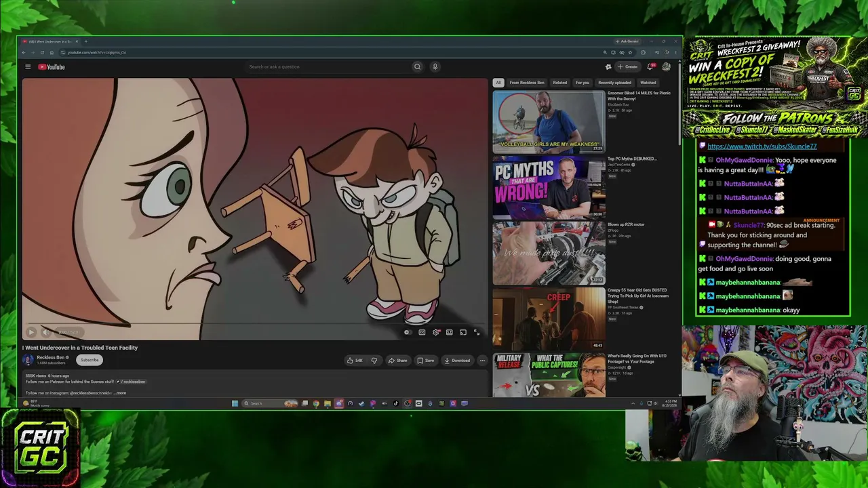This screenshot has height=488, width=868.
Task: Mute the video with the volume icon
Action: (45, 332)
